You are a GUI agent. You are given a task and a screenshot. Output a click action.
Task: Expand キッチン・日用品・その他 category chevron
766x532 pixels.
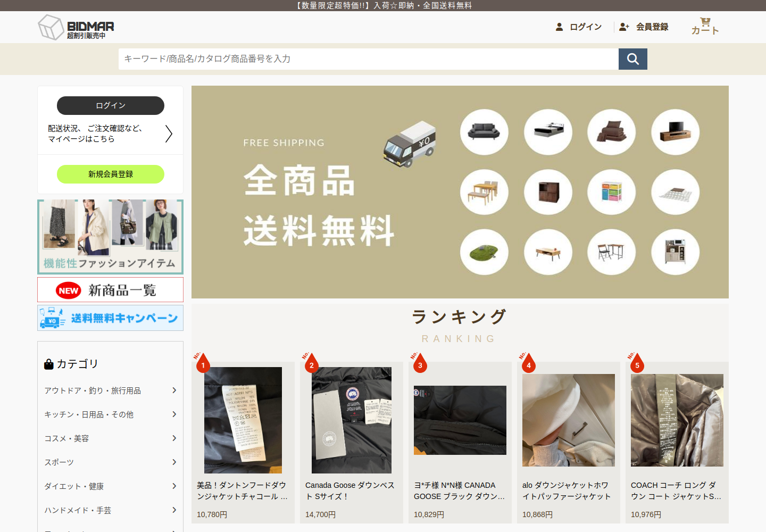(x=174, y=414)
